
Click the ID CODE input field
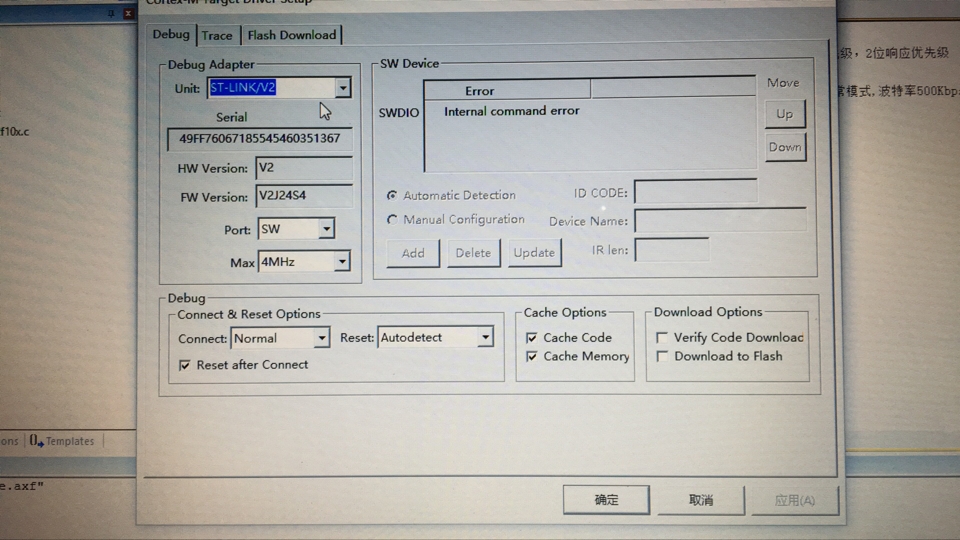(696, 192)
